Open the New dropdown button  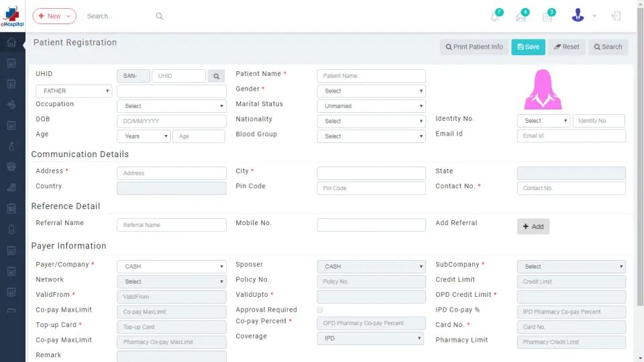click(x=54, y=16)
